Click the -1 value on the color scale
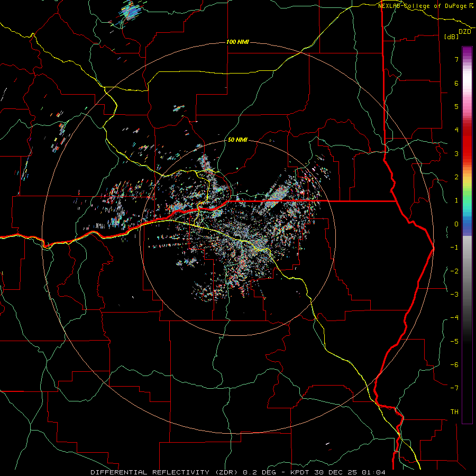Image resolution: width=476 pixels, height=476 pixels. coord(454,248)
